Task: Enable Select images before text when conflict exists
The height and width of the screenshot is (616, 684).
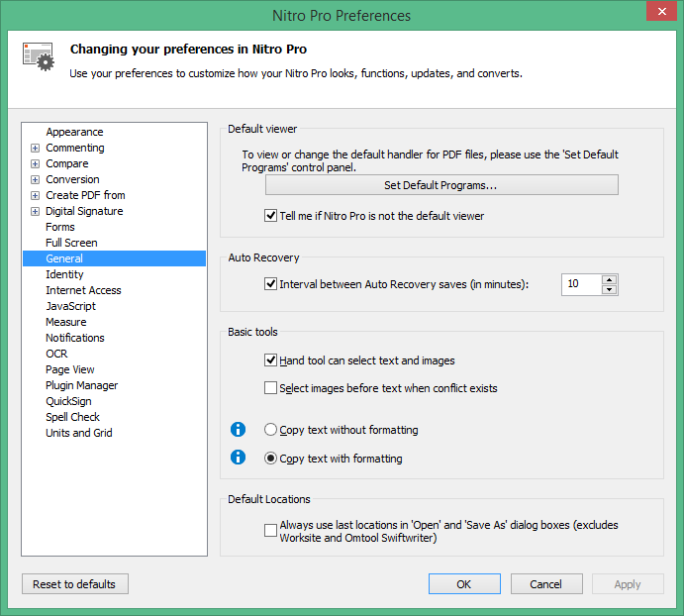Action: [x=270, y=387]
